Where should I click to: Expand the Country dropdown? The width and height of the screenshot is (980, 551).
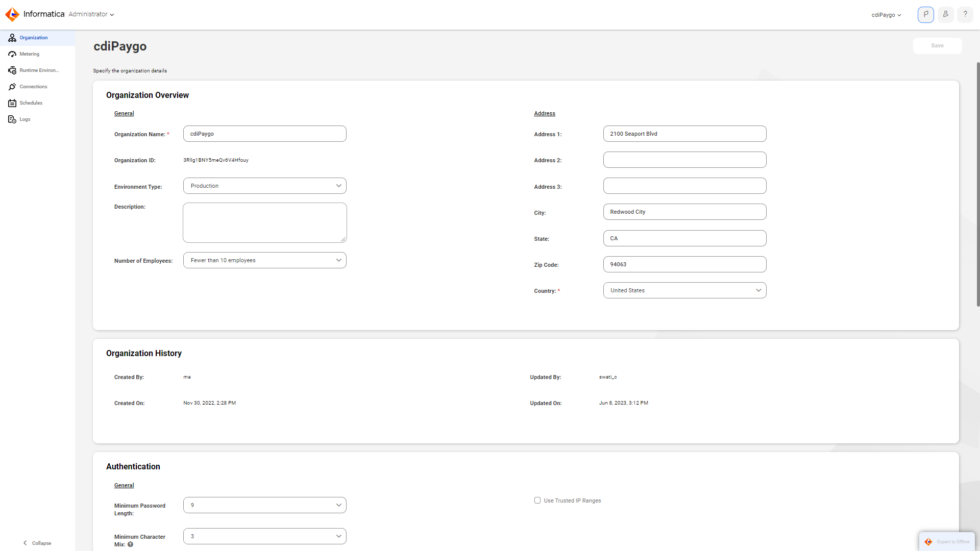click(x=684, y=290)
